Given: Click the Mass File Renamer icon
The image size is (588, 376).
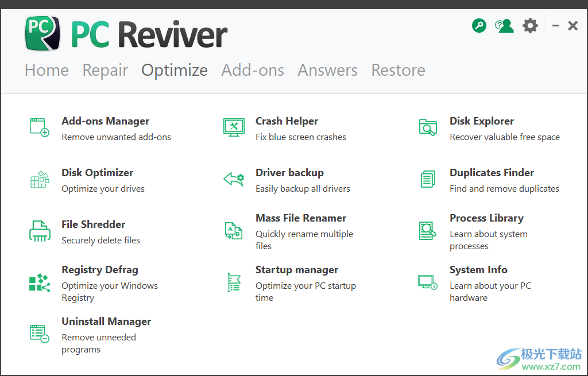Looking at the screenshot, I should pyautogui.click(x=234, y=231).
